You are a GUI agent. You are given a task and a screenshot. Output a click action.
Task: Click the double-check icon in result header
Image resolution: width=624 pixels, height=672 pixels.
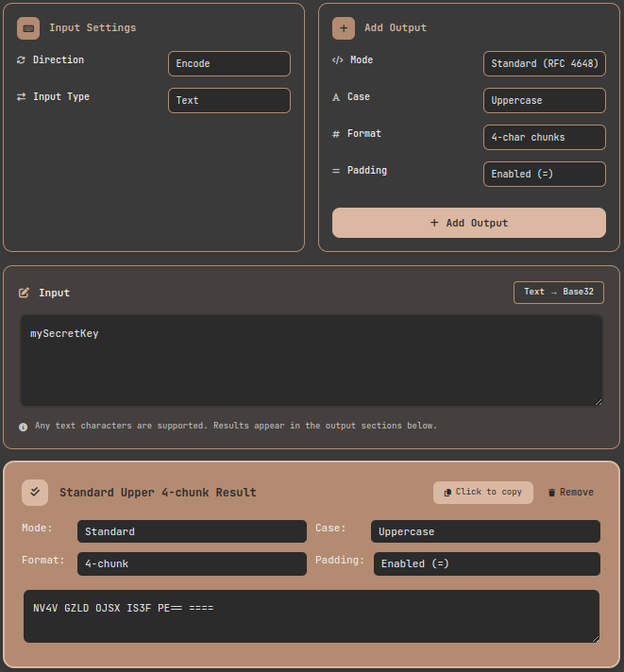click(35, 493)
